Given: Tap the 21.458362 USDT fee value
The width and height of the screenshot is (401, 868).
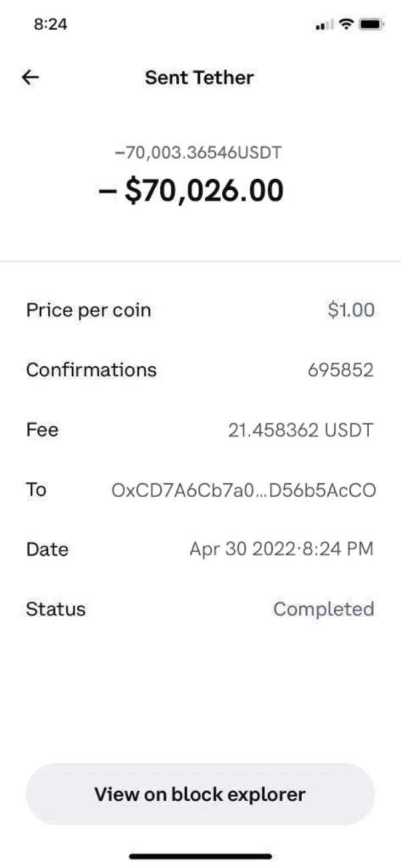Looking at the screenshot, I should (300, 430).
